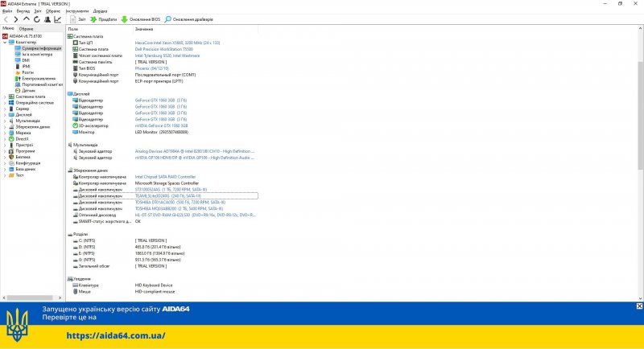Viewport: 644px width, 349px height.
Task: Expand the Операційна система tree node
Action: pyautogui.click(x=5, y=102)
